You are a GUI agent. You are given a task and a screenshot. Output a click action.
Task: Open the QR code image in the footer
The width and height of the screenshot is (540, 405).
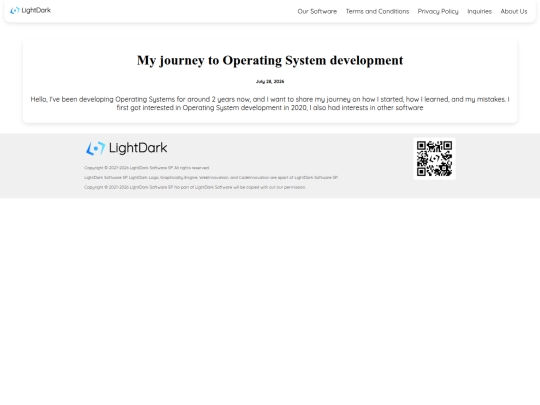click(x=434, y=158)
